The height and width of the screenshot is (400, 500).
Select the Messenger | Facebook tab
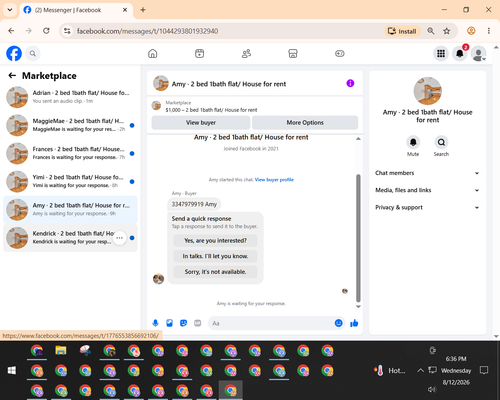(x=76, y=10)
